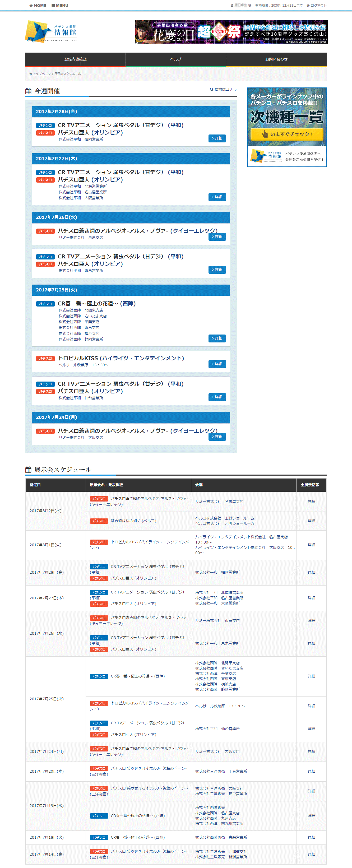Click パチスロ tag on トロピカルKISS card
352x868 pixels.
pos(45,359)
